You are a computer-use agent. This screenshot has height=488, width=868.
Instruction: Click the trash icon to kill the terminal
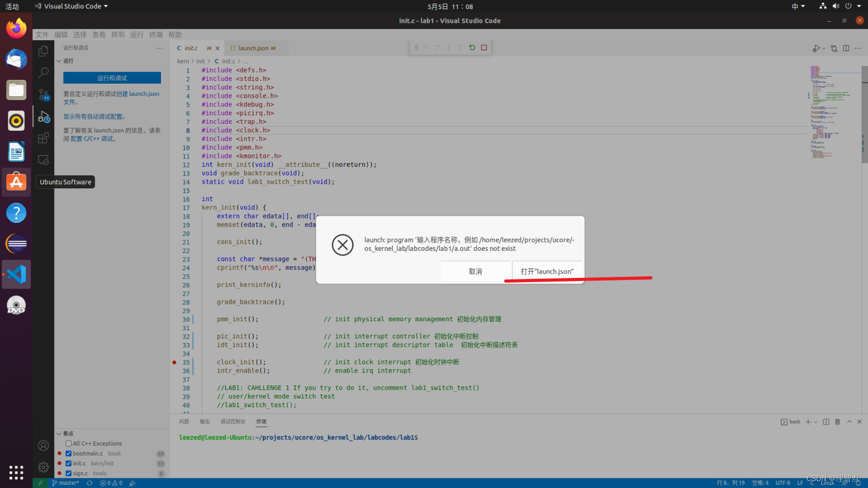pos(837,421)
